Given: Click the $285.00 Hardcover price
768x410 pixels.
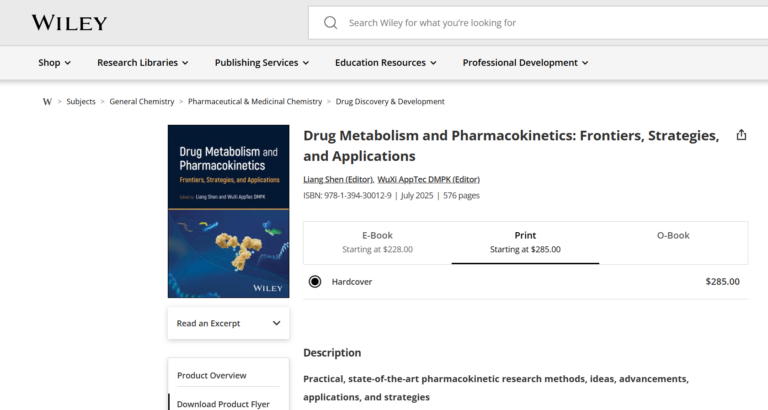Looking at the screenshot, I should (x=722, y=282).
